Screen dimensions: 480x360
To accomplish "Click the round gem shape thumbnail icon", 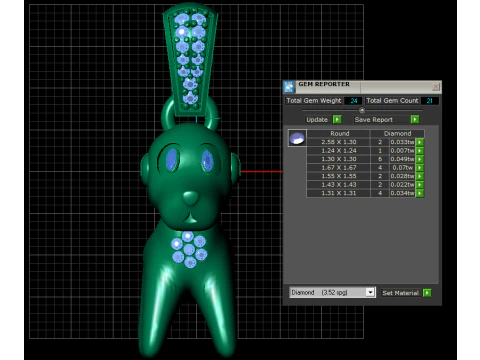I will pos(297,138).
